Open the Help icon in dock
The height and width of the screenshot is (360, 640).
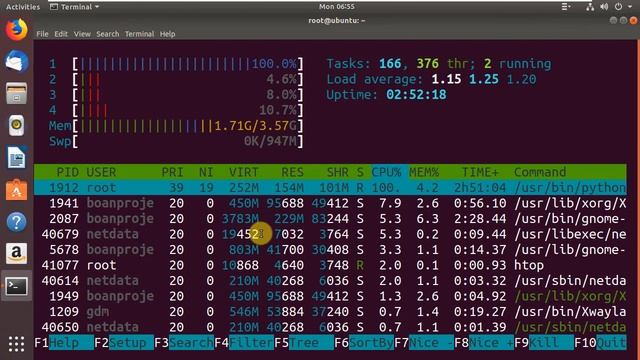pyautogui.click(x=16, y=222)
